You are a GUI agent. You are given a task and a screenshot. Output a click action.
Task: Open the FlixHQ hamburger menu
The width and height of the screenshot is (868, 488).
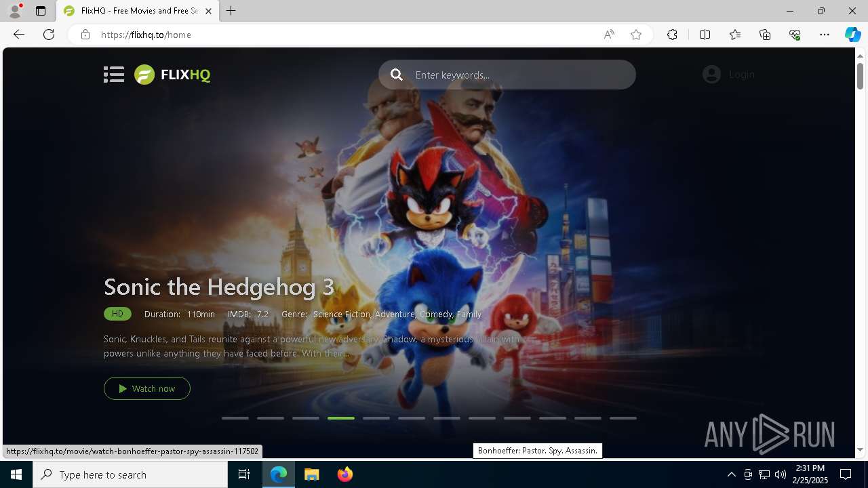114,75
